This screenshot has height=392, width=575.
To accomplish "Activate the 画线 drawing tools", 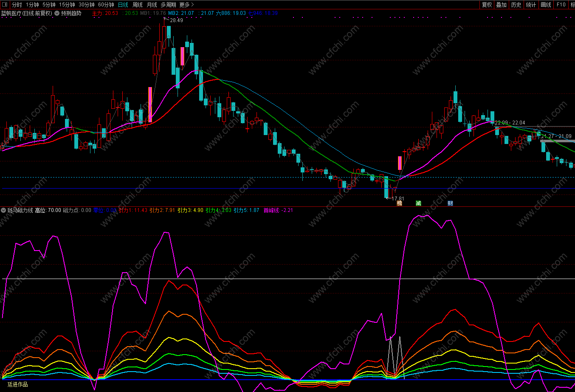I will click(x=546, y=5).
